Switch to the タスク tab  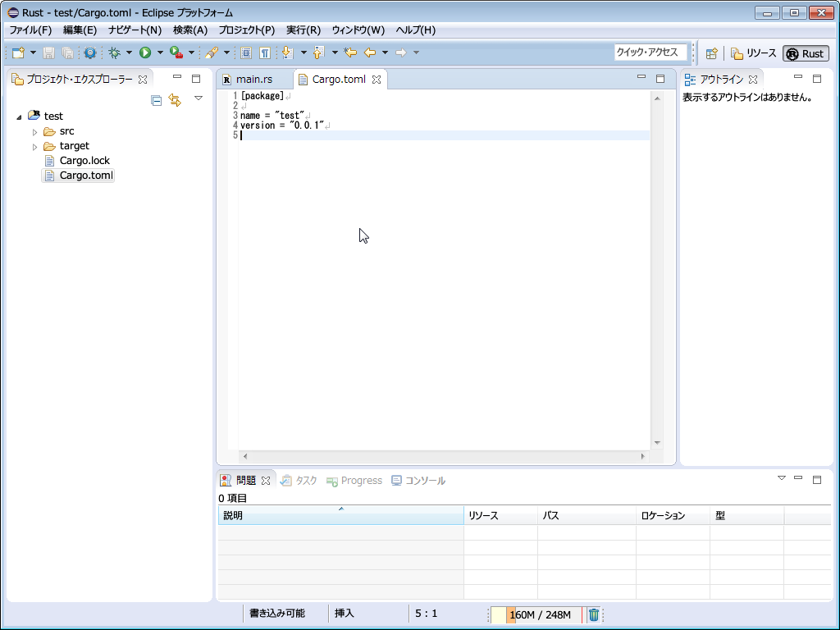pos(299,481)
